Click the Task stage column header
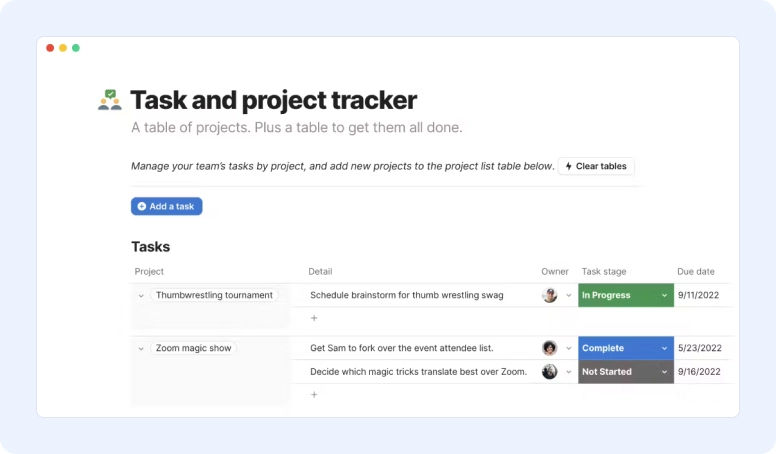776x454 pixels. 604,271
